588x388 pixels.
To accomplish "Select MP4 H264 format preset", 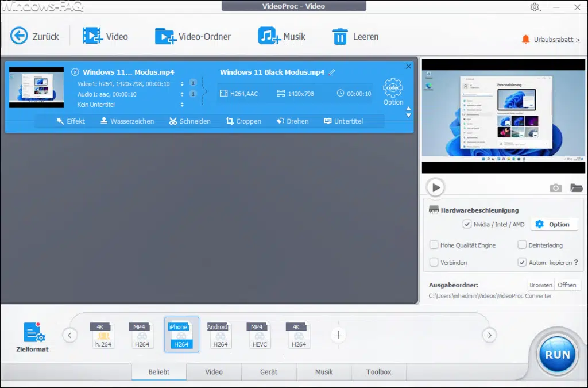I will point(142,335).
